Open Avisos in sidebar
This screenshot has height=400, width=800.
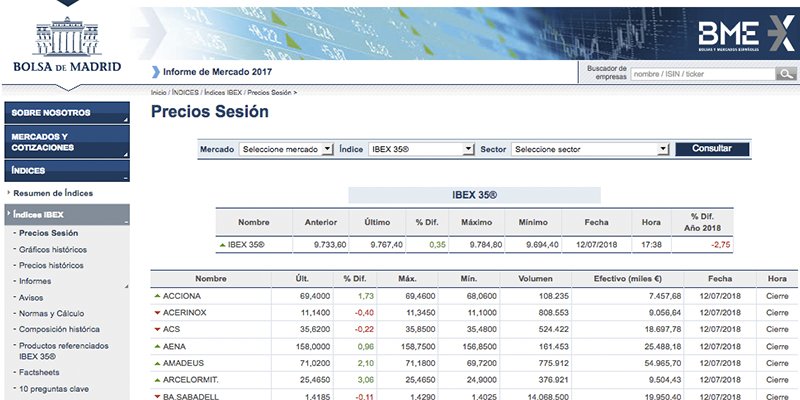[31, 297]
